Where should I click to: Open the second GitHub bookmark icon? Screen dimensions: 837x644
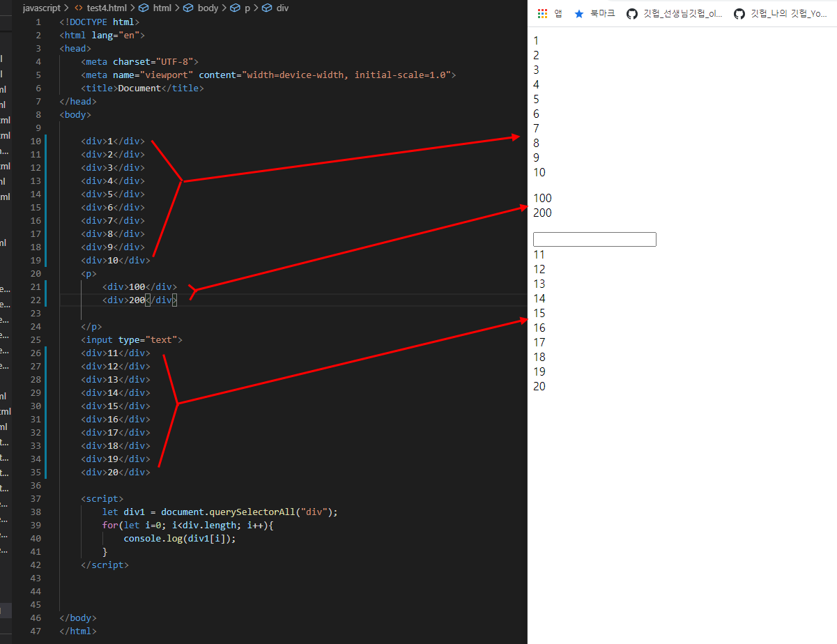[x=739, y=13]
